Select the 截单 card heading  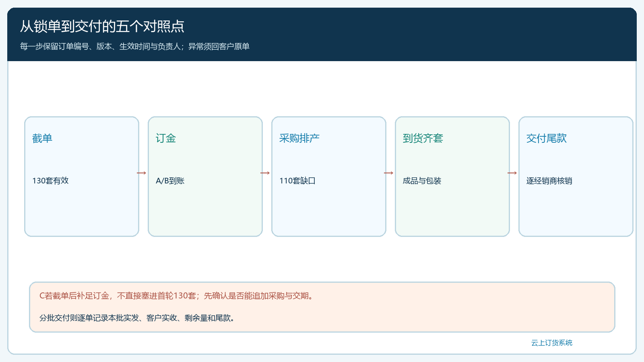point(42,138)
